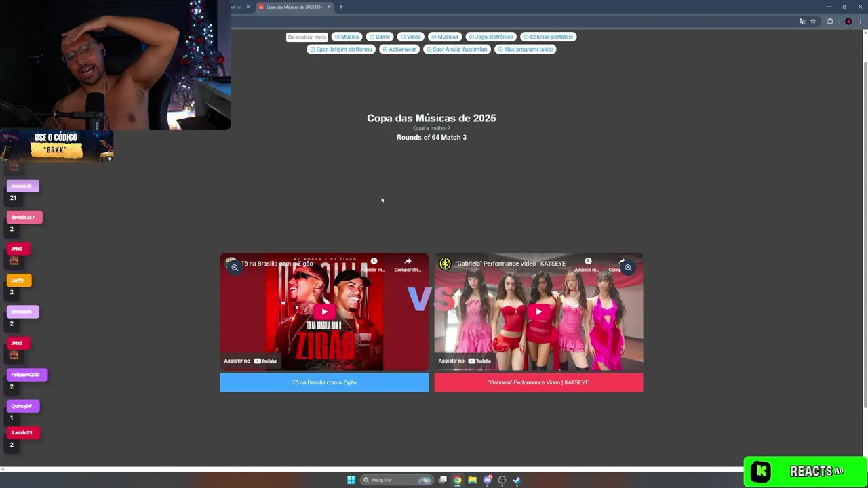Open the Chrome extensions puzzle icon

830,21
